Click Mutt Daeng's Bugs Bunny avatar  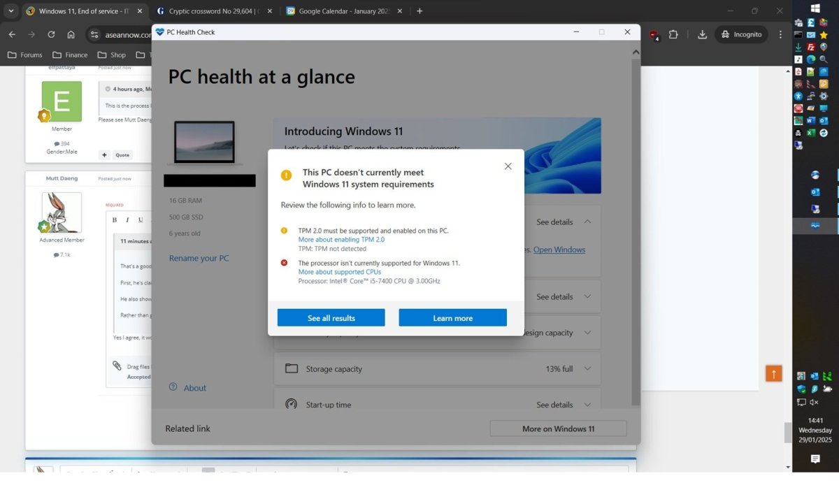(x=62, y=213)
